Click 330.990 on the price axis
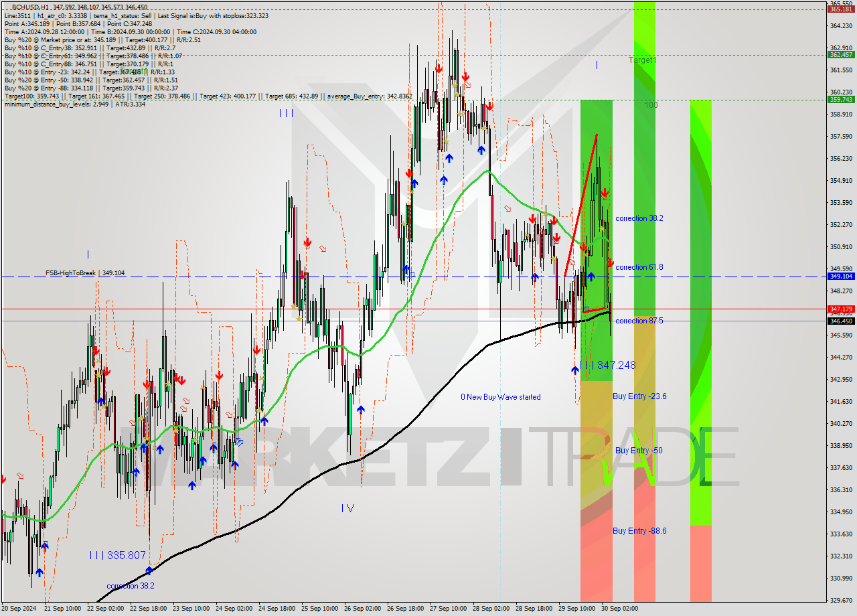The width and height of the screenshot is (857, 616). (x=841, y=579)
